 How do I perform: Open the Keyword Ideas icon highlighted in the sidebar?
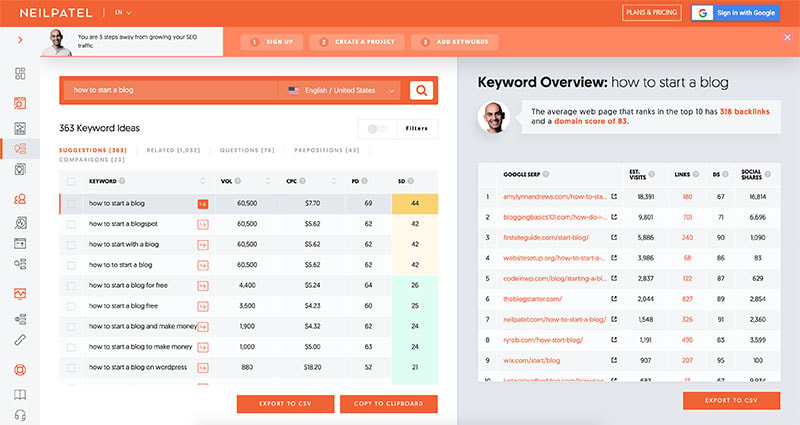(x=20, y=149)
